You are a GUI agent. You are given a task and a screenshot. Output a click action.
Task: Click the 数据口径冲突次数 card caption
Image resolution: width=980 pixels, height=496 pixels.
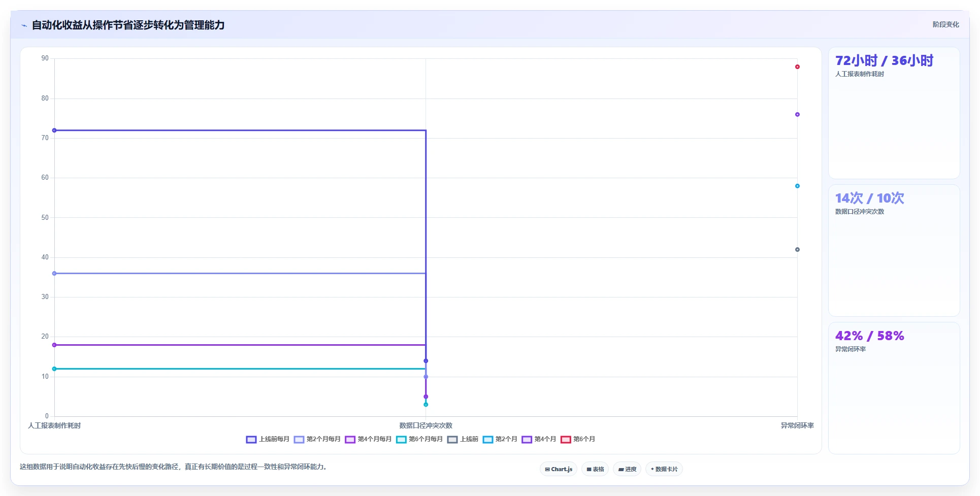tap(860, 212)
